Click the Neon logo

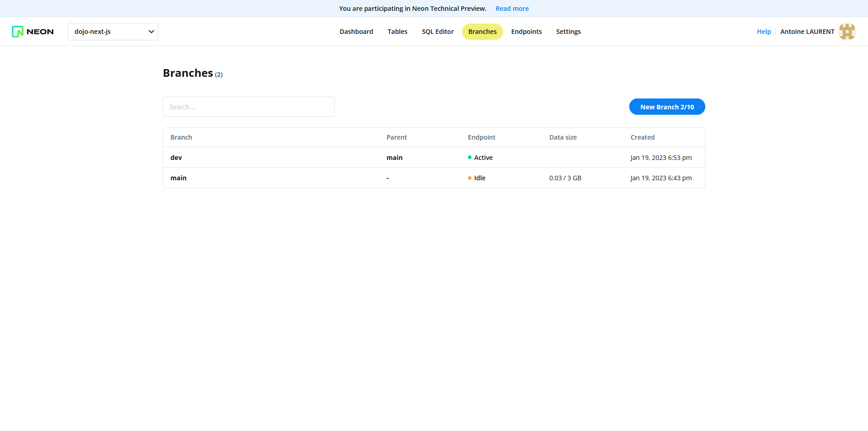[33, 32]
